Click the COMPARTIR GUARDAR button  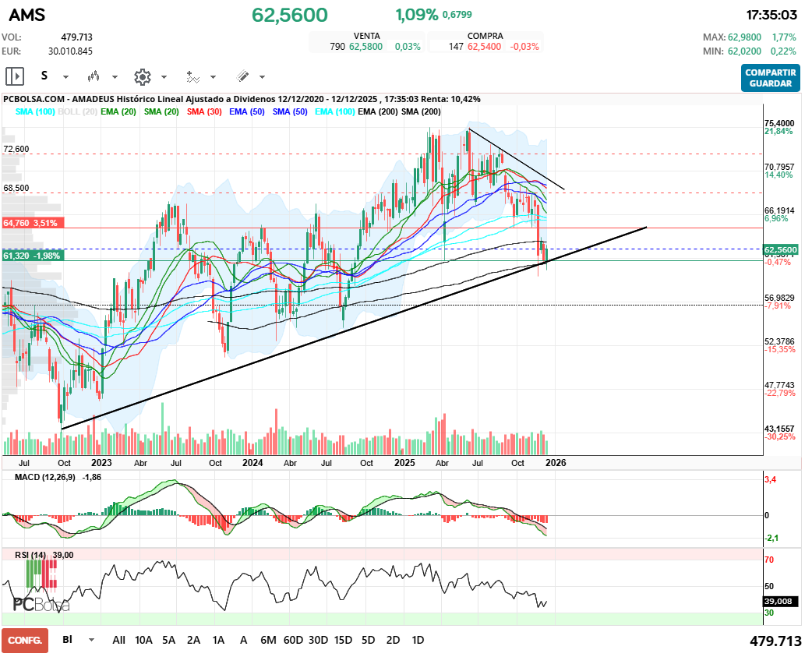(770, 78)
